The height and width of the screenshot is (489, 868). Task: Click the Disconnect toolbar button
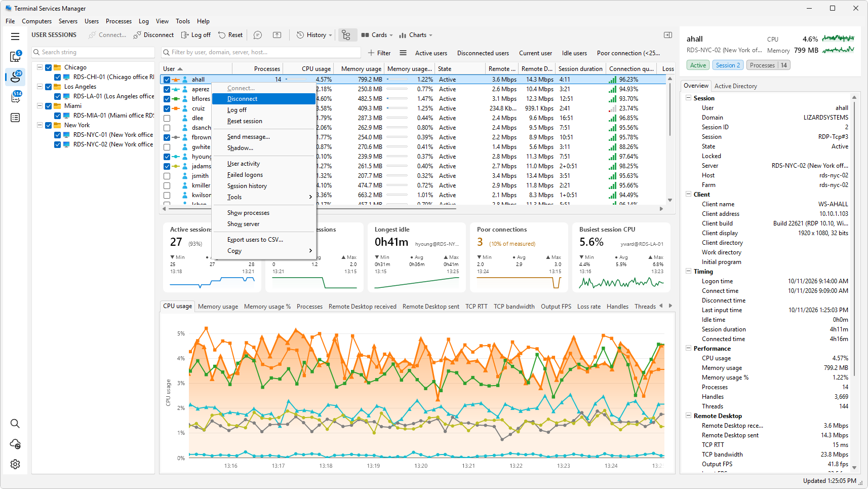coord(153,35)
